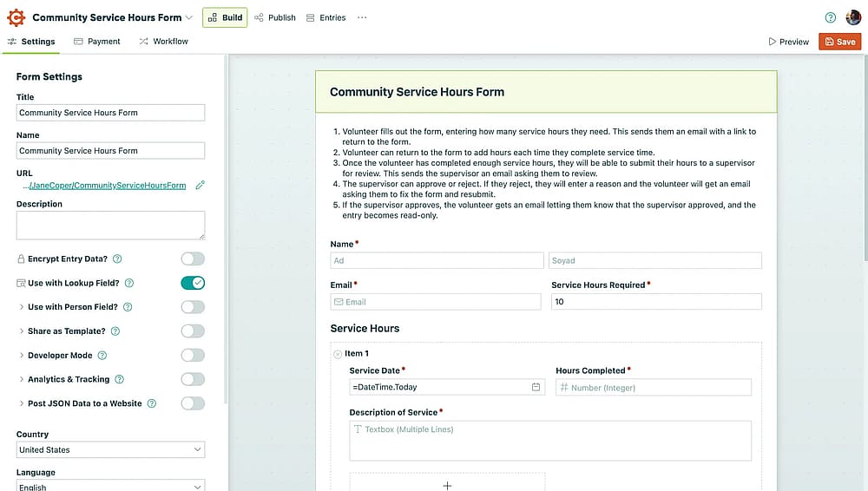Image resolution: width=868 pixels, height=491 pixels.
Task: Click the last name field with Soyad placeholder
Action: [x=654, y=260]
